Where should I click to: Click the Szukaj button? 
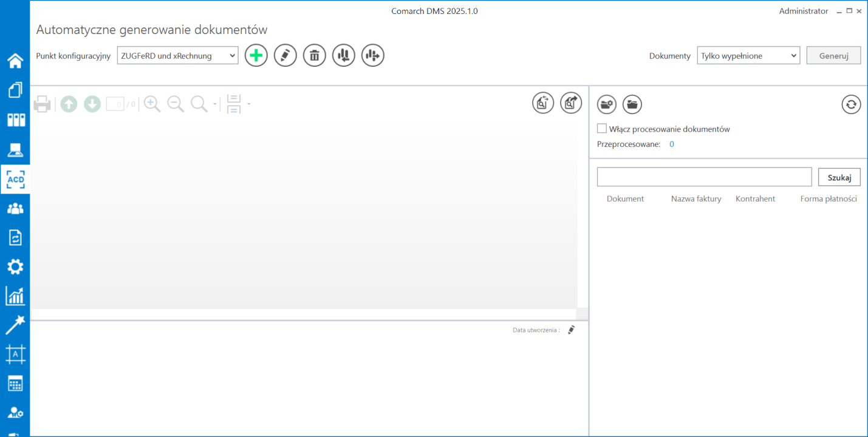(839, 177)
